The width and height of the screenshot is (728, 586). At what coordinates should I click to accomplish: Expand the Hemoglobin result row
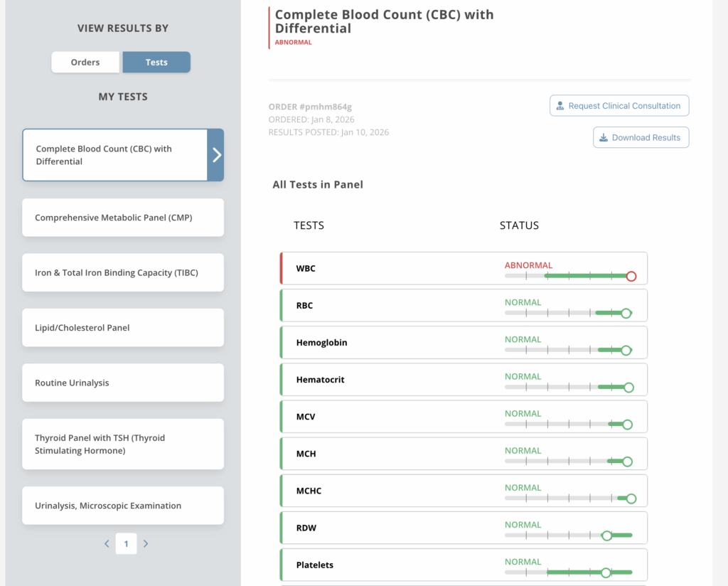pyautogui.click(x=463, y=342)
